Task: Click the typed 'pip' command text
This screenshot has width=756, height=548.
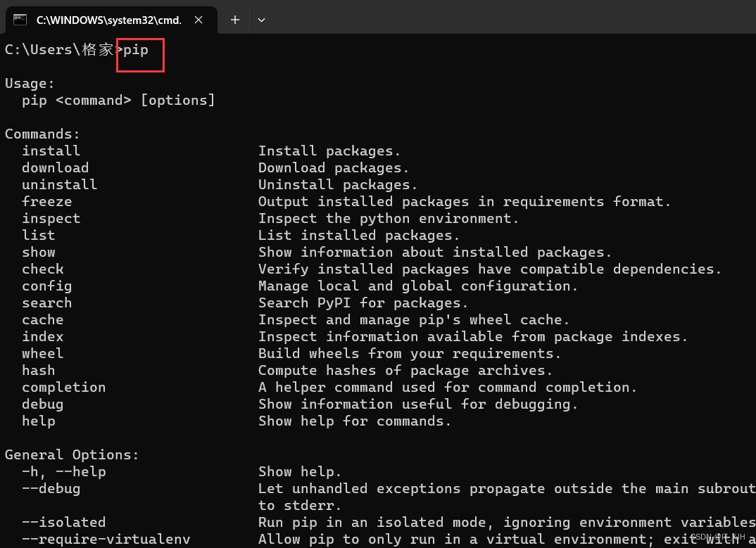Action: pyautogui.click(x=136, y=50)
